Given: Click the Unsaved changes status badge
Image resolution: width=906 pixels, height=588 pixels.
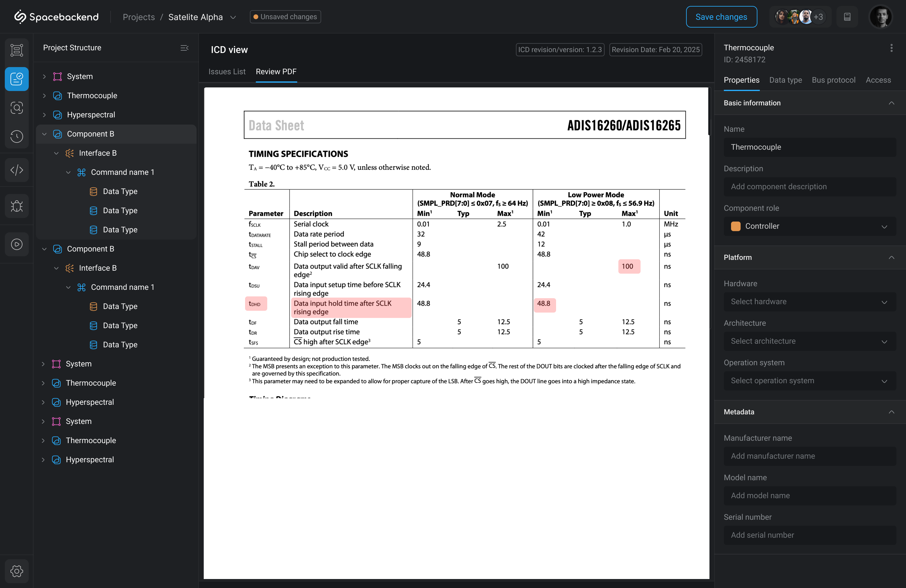Looking at the screenshot, I should point(285,17).
